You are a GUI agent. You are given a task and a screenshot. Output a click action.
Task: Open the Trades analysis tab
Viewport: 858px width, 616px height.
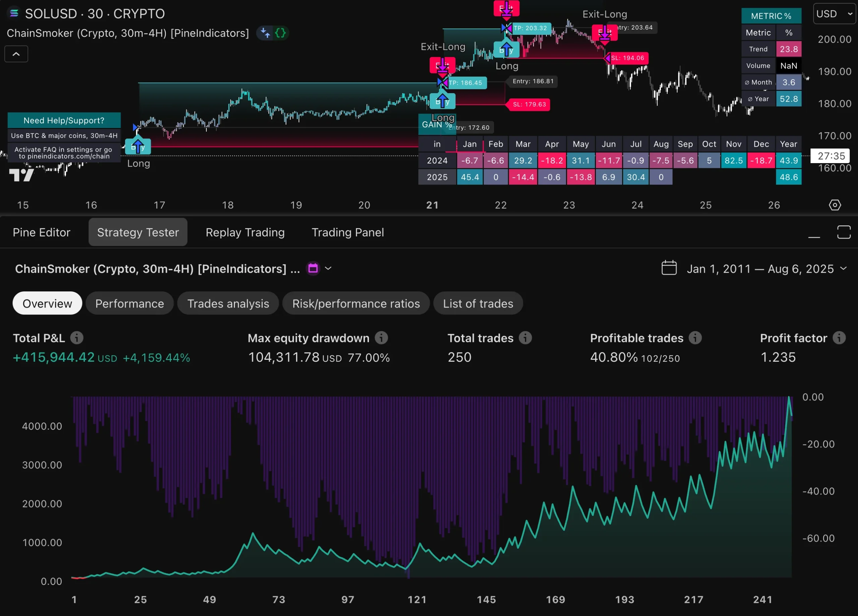228,303
